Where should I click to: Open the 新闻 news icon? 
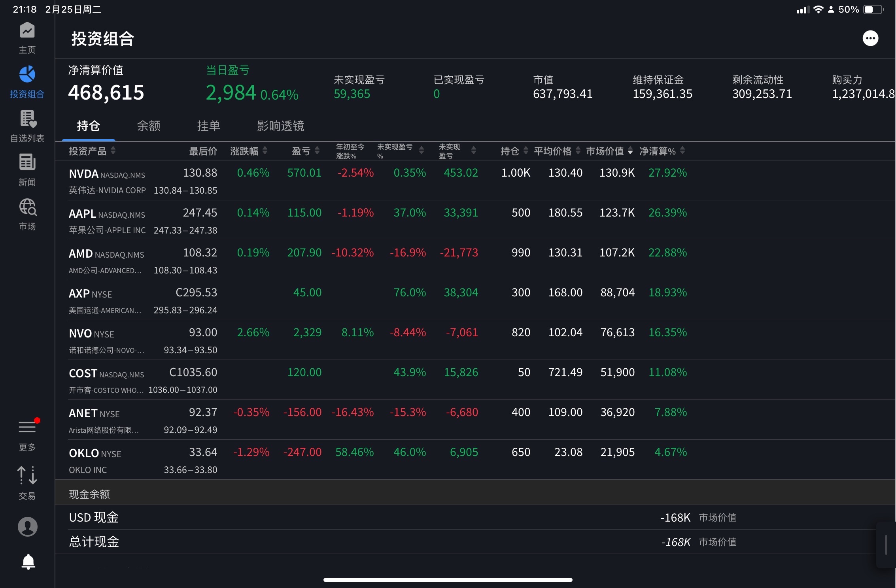[27, 162]
